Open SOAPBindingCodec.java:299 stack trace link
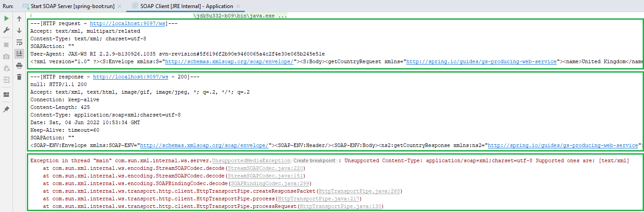Screen dimensions: 644x212 pos(269,183)
